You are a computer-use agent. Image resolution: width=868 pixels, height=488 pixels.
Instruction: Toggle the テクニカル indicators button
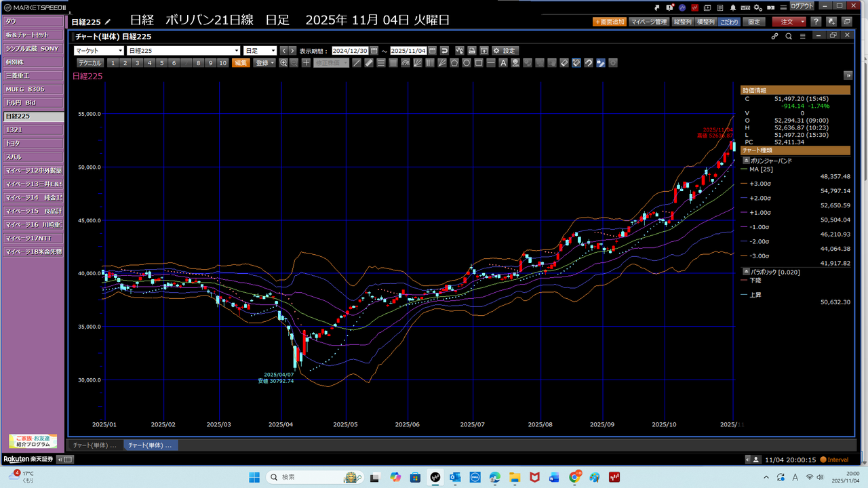(x=90, y=63)
